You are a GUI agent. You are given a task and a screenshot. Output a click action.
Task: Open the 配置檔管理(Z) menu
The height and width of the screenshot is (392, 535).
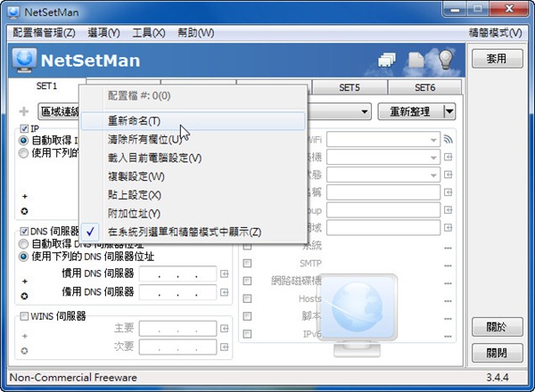coord(44,33)
